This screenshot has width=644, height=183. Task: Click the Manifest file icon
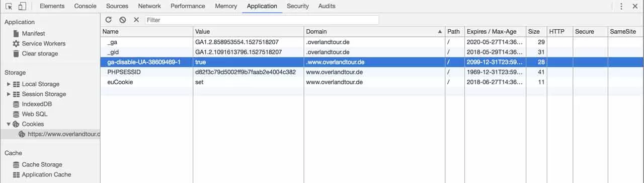coord(16,33)
